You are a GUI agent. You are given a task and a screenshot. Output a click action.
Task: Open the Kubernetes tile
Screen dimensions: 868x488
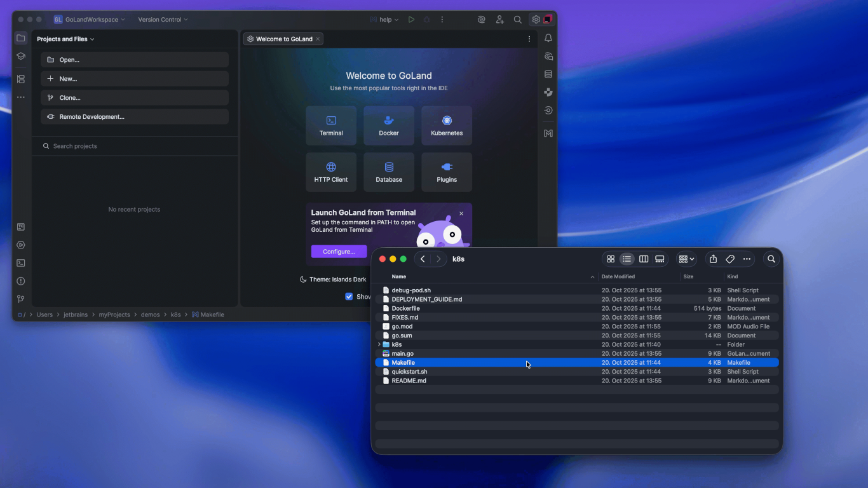tap(447, 126)
